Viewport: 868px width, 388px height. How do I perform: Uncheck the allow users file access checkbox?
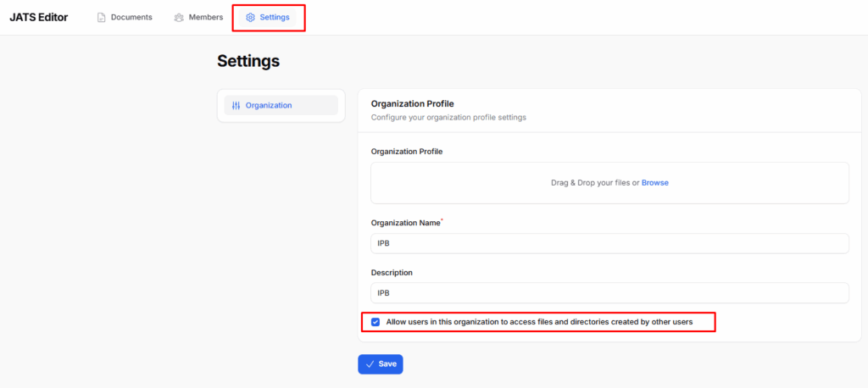click(376, 322)
